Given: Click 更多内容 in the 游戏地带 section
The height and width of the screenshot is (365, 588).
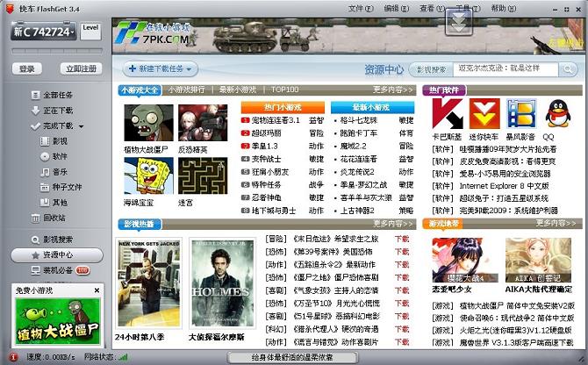Looking at the screenshot, I should pyautogui.click(x=556, y=224).
